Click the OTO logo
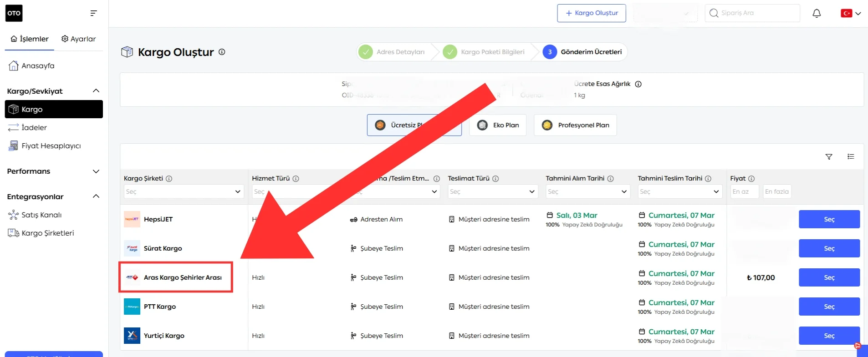The width and height of the screenshot is (868, 357). 14,13
